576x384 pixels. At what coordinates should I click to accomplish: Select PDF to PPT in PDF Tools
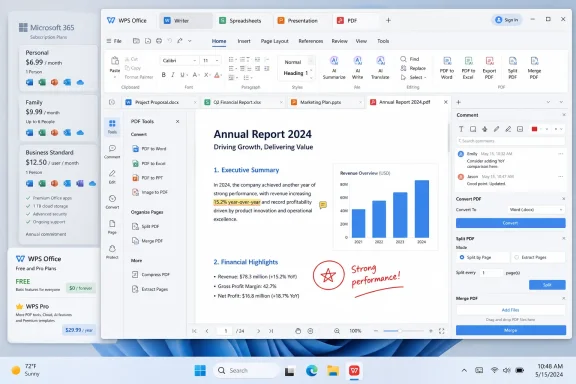pyautogui.click(x=148, y=178)
